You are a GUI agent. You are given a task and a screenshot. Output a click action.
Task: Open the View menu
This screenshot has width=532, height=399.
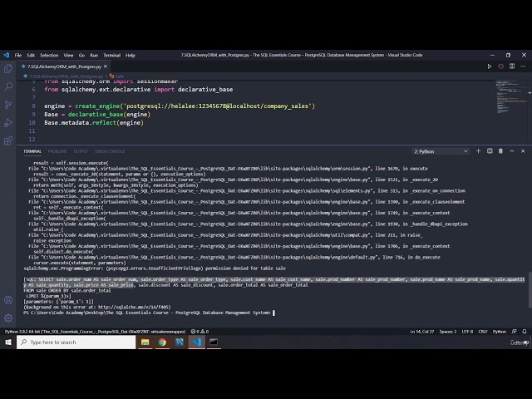click(x=68, y=56)
